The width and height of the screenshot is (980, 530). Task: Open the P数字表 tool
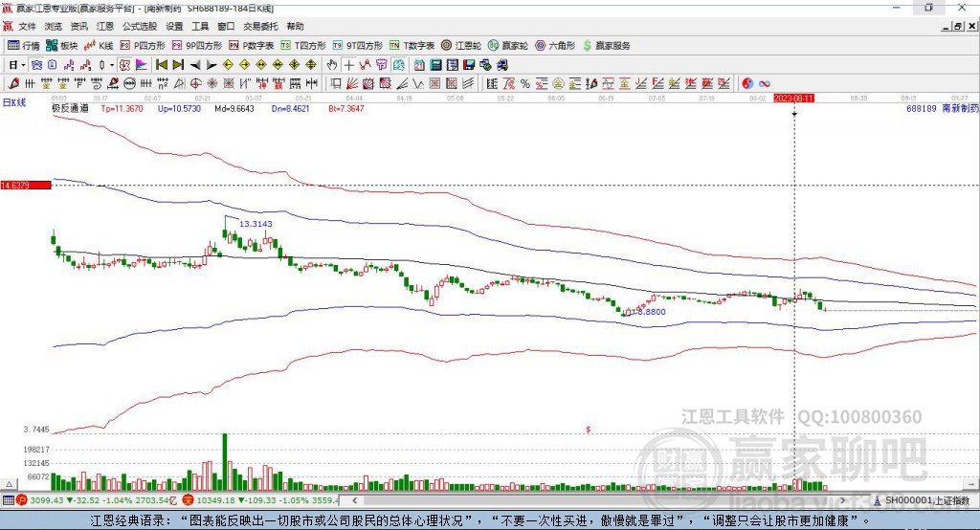pyautogui.click(x=252, y=46)
